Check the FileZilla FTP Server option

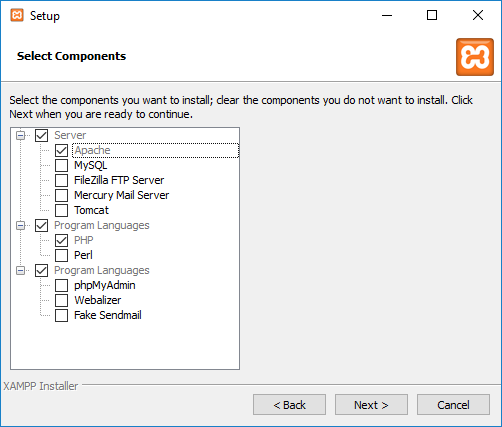tap(61, 180)
